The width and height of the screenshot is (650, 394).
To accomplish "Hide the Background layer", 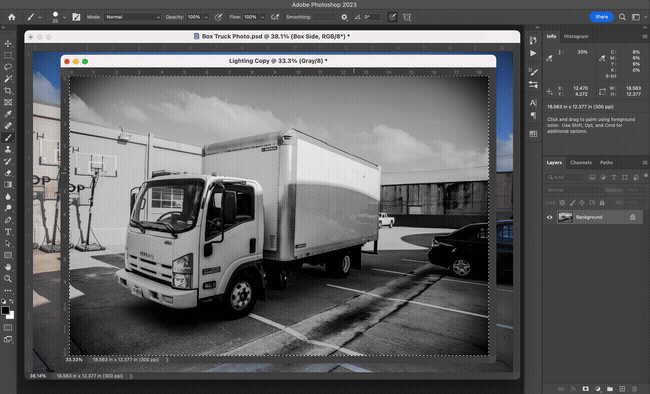I will point(550,217).
